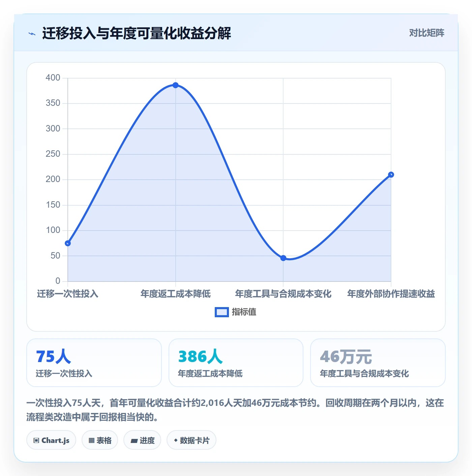This screenshot has width=472, height=476.
Task: Click the square icon in the Chart.js chip
Action: tap(36, 441)
